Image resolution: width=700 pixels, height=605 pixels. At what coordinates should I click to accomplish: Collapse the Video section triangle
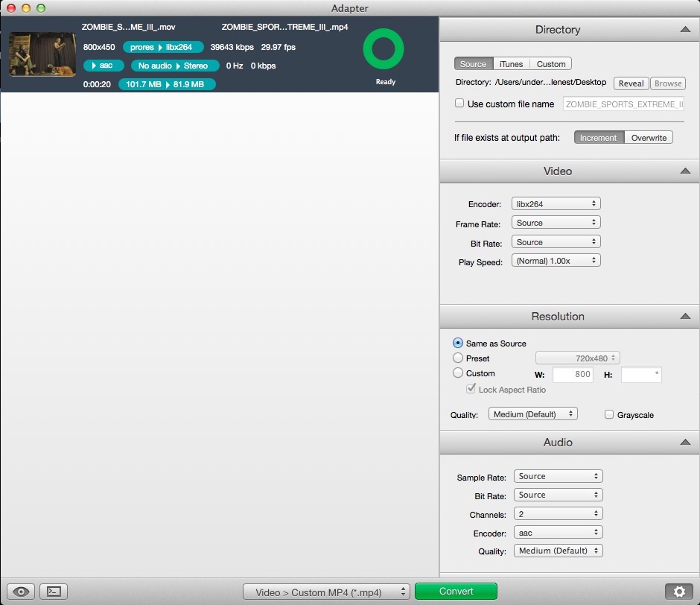pyautogui.click(x=684, y=171)
